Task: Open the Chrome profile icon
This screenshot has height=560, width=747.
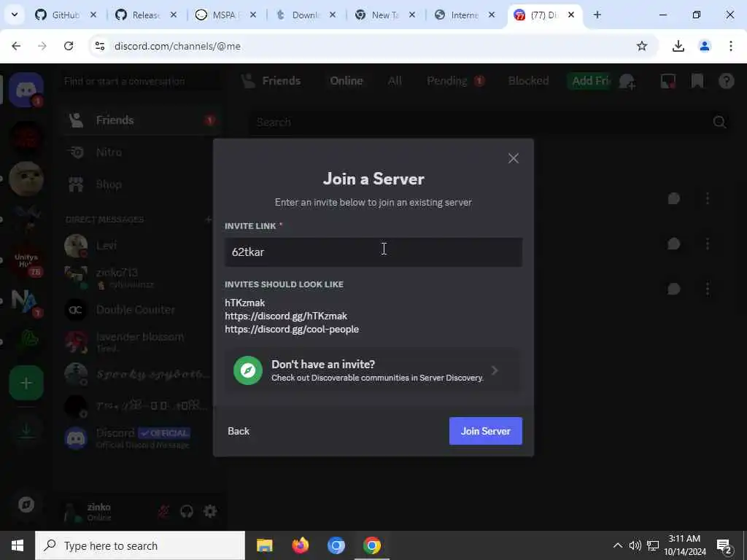Action: click(704, 46)
